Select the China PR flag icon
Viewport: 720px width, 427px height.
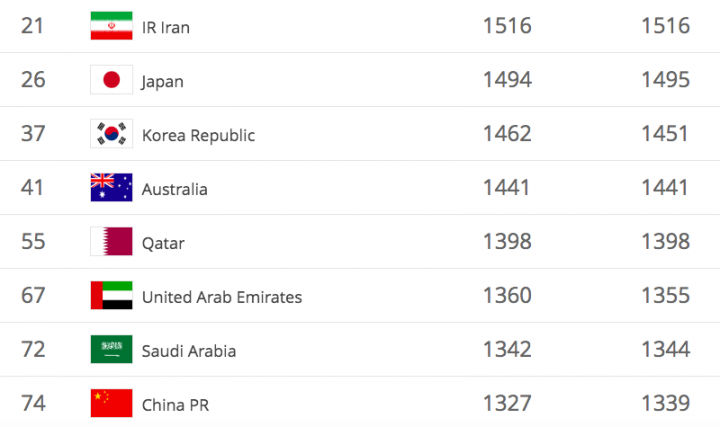[111, 404]
